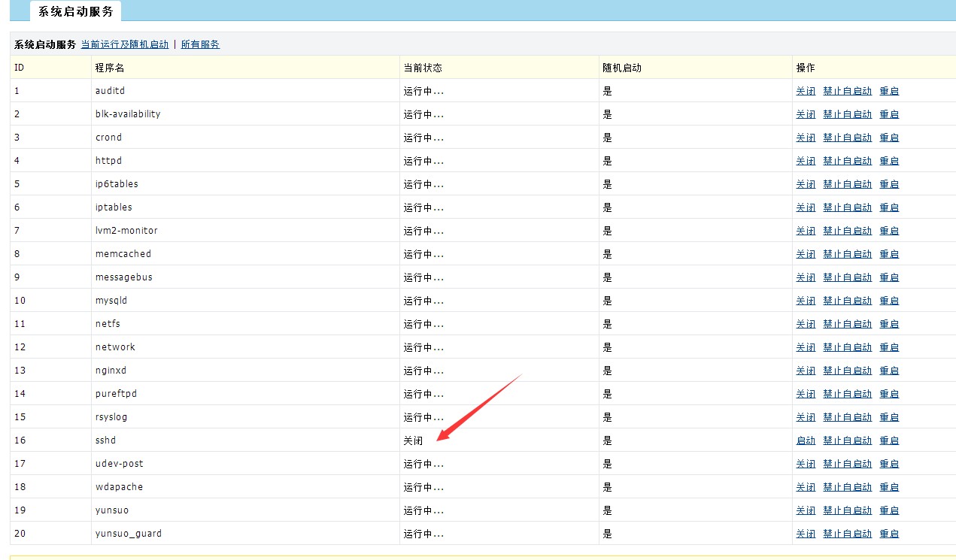Disable autostart for sshd service
The height and width of the screenshot is (560, 956).
[x=847, y=440]
